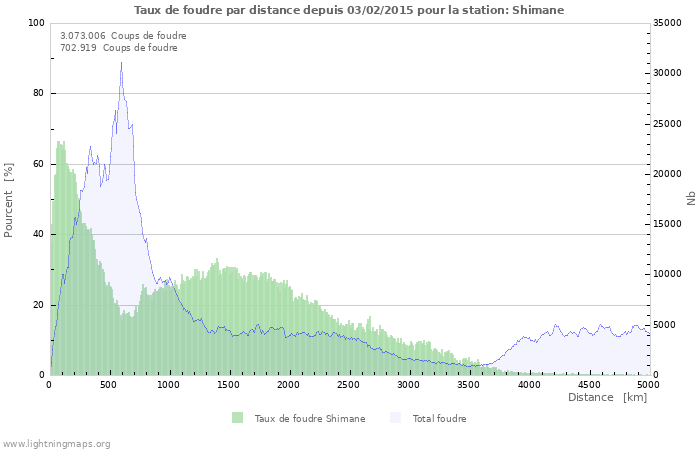Click the 2500 tick on the distance axis
Viewport: 700px width, 450px height.
(x=349, y=384)
